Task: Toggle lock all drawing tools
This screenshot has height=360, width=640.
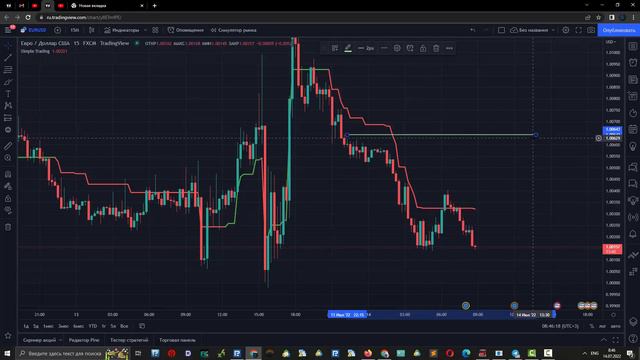Action: [8, 198]
